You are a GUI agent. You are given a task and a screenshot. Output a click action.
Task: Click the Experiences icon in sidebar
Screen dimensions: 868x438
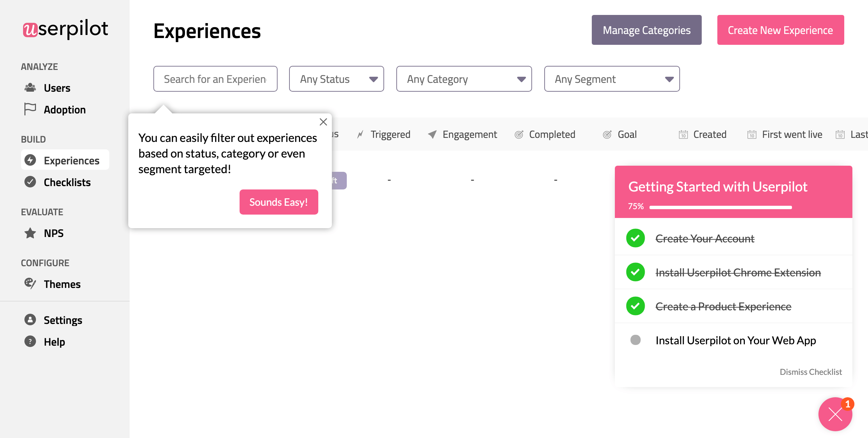tap(30, 160)
